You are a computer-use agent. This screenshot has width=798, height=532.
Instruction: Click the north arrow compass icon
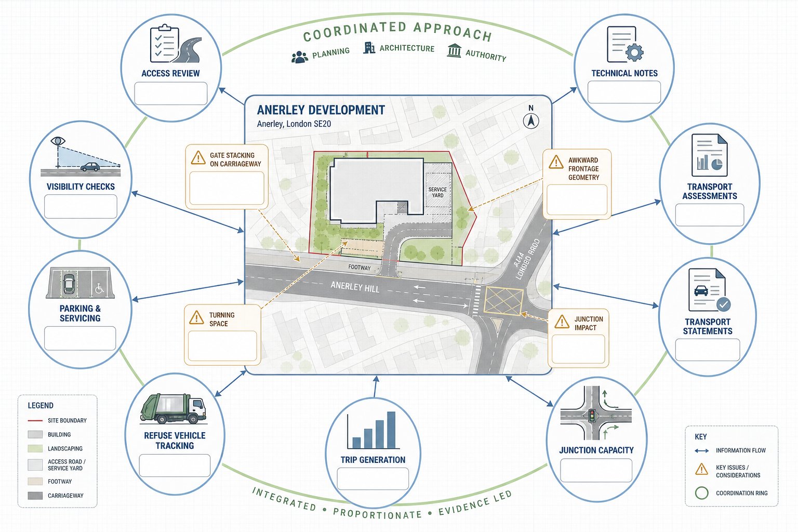[x=531, y=121]
